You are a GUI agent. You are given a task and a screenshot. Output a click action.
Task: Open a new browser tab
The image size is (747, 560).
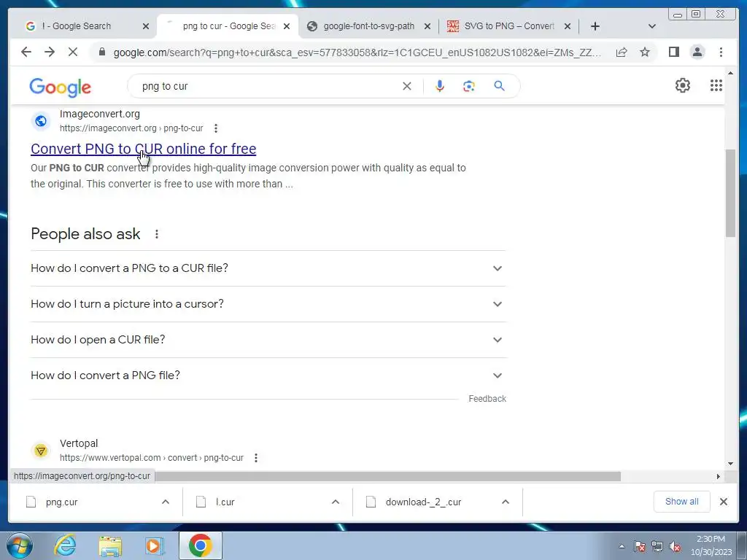(x=595, y=26)
